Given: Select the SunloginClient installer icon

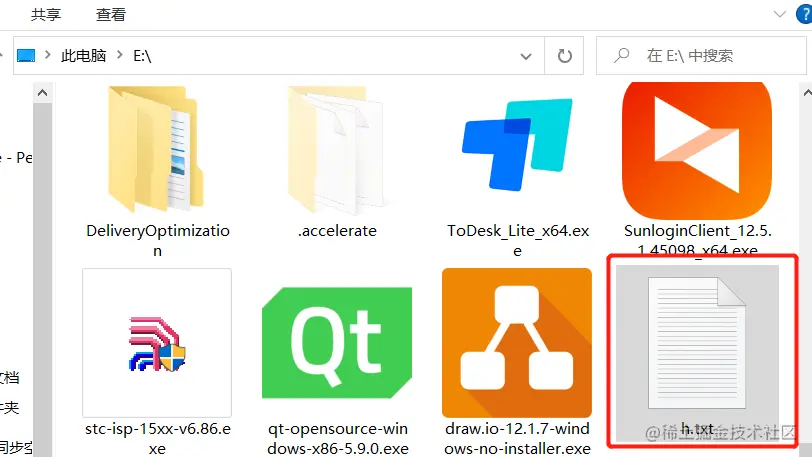Looking at the screenshot, I should point(697,151).
